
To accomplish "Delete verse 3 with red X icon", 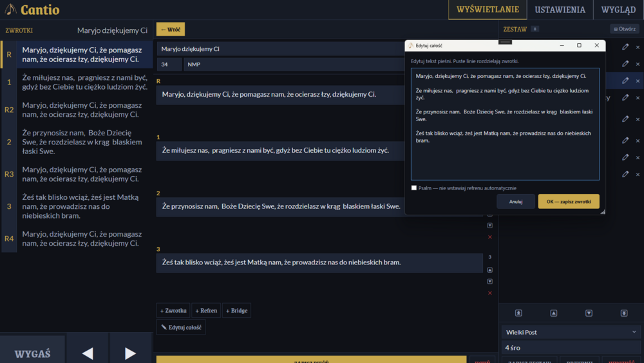I will (x=489, y=293).
